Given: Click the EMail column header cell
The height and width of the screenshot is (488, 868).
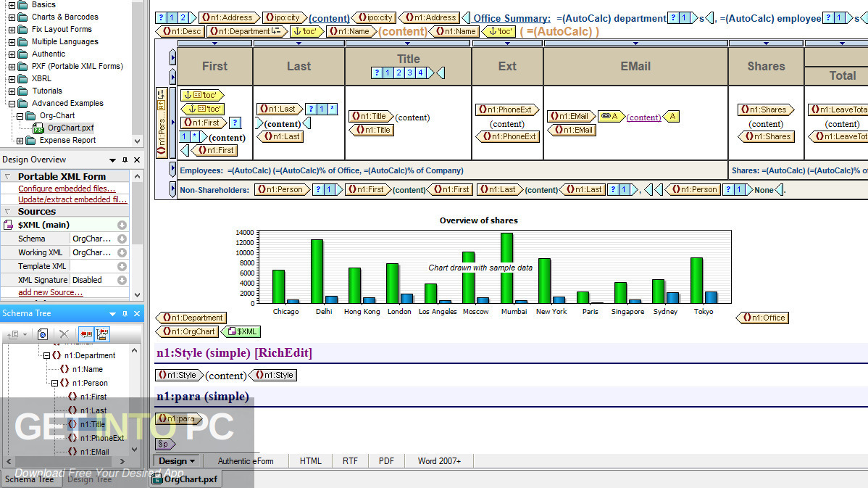Looking at the screenshot, I should tap(635, 66).
